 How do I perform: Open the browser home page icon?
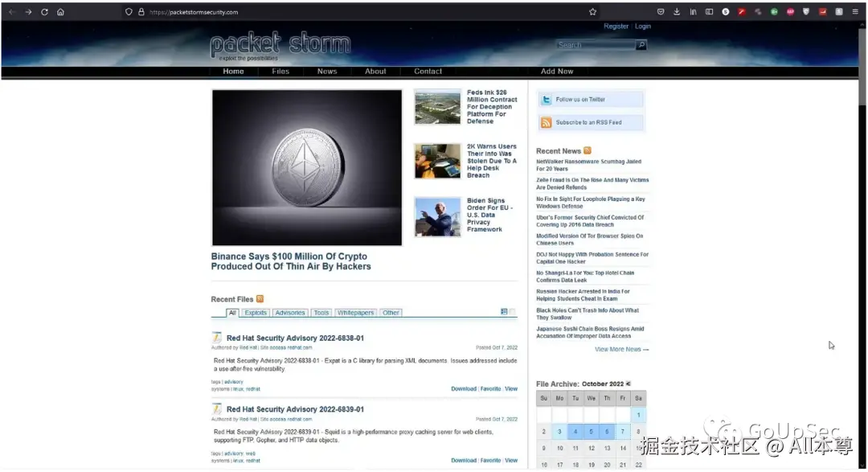60,11
